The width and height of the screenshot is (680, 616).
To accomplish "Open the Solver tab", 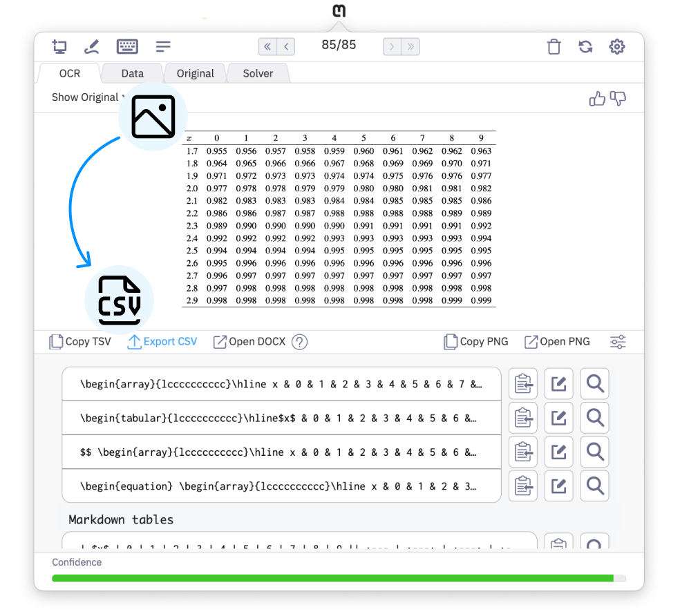I will click(258, 73).
